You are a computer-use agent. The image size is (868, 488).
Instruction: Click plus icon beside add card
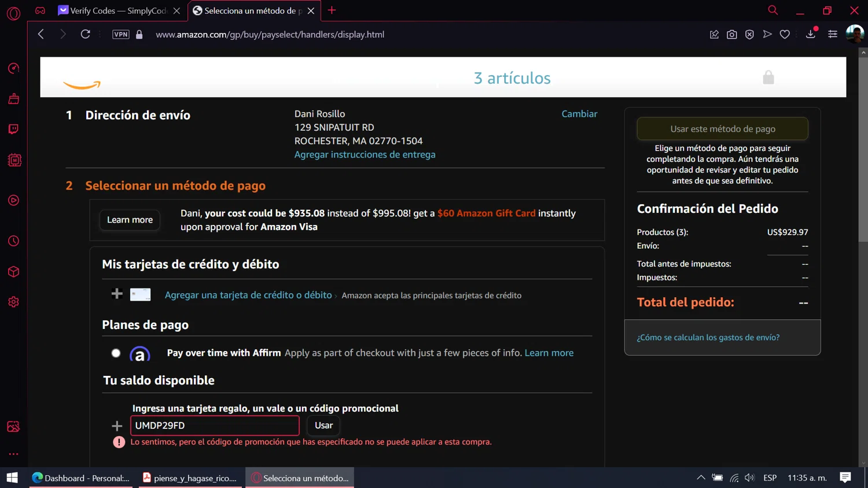pos(117,294)
